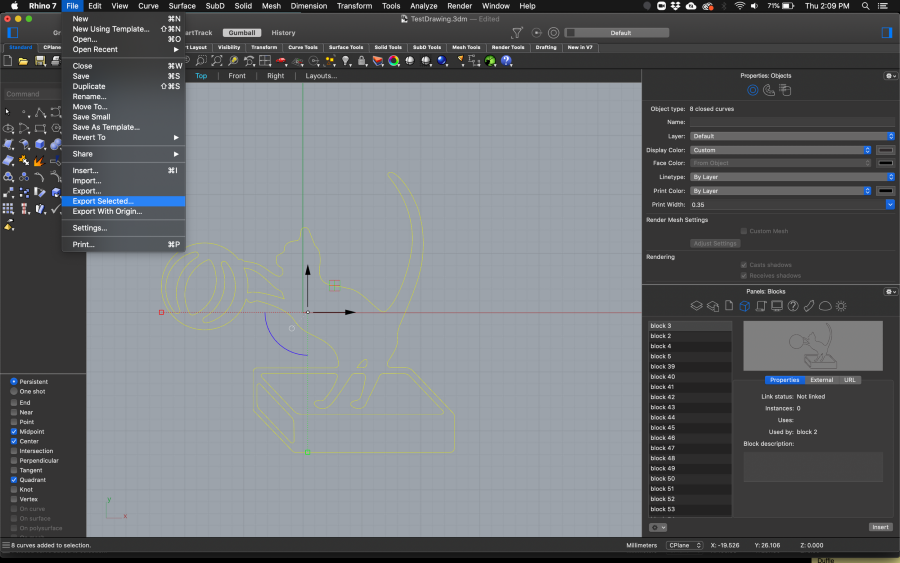Switch to the External tab in Blocks
The width and height of the screenshot is (900, 563).
(821, 380)
